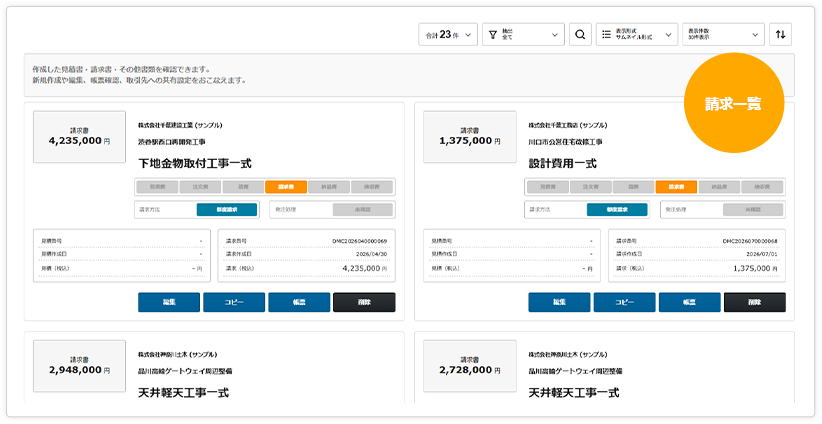Select 納品書 tab in 設計費用一式 card

coord(719,187)
